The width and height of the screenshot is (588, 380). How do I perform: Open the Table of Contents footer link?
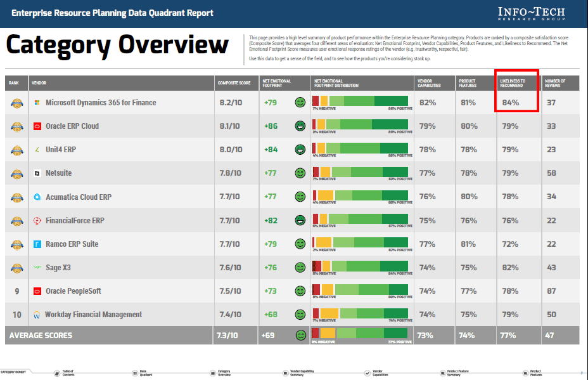[68, 373]
